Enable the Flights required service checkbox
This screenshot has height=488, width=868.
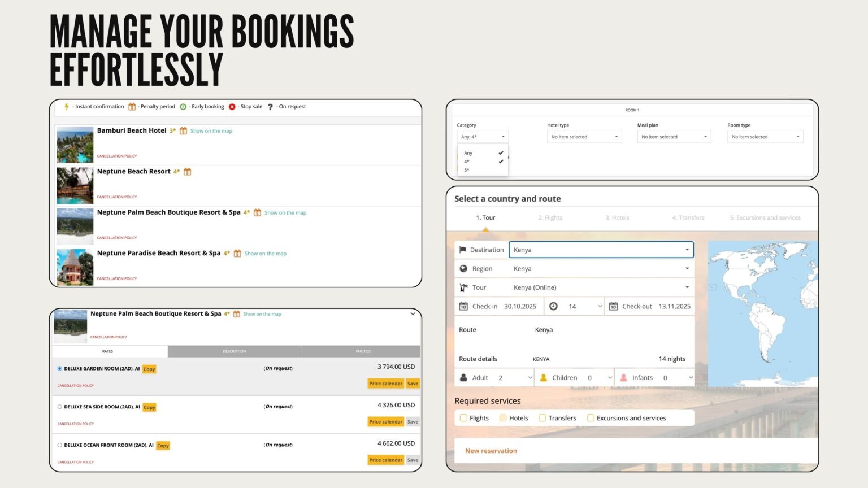[463, 418]
